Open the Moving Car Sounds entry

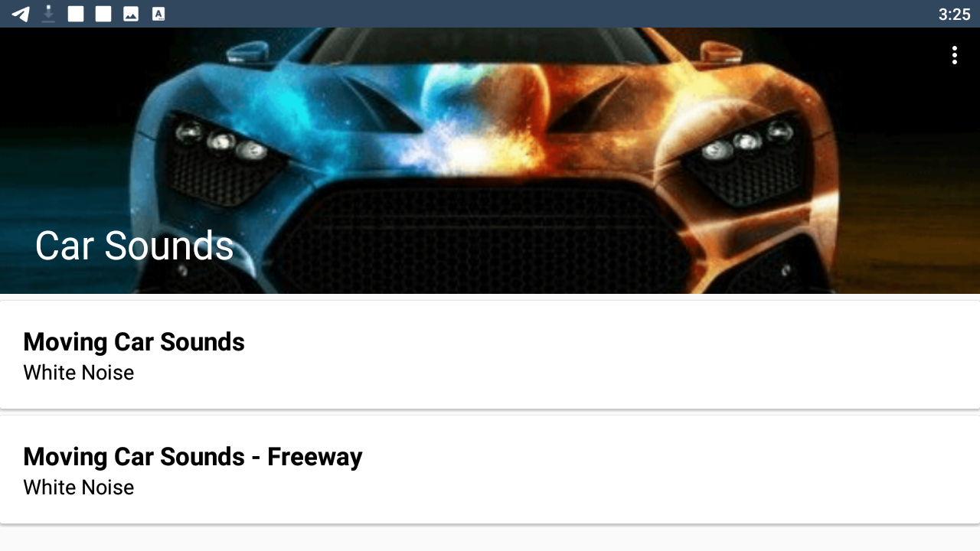pos(490,355)
